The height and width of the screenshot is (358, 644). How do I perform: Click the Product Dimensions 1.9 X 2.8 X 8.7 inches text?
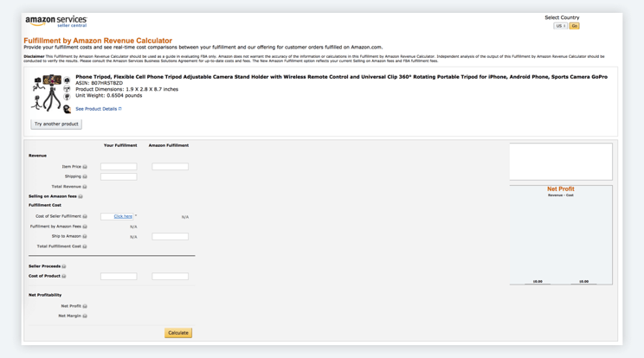pyautogui.click(x=127, y=89)
